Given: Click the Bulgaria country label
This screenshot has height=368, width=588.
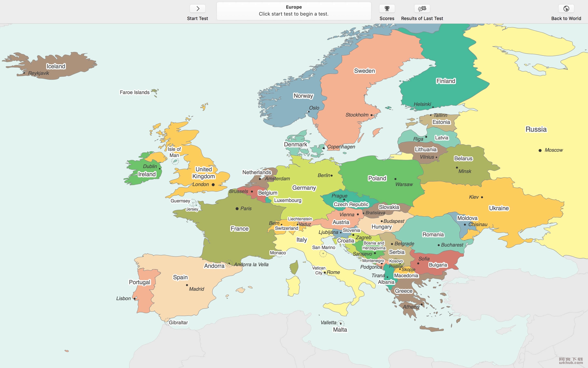Looking at the screenshot, I should 438,265.
